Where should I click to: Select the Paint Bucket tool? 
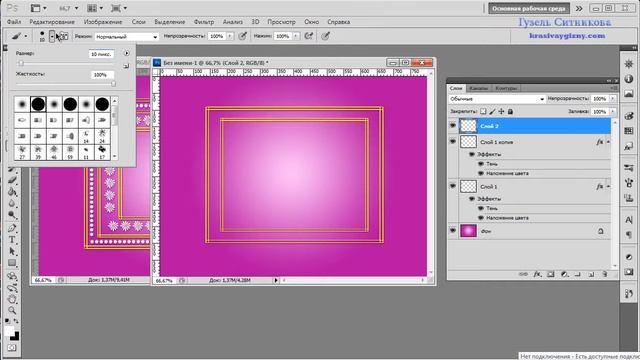pos(12,192)
